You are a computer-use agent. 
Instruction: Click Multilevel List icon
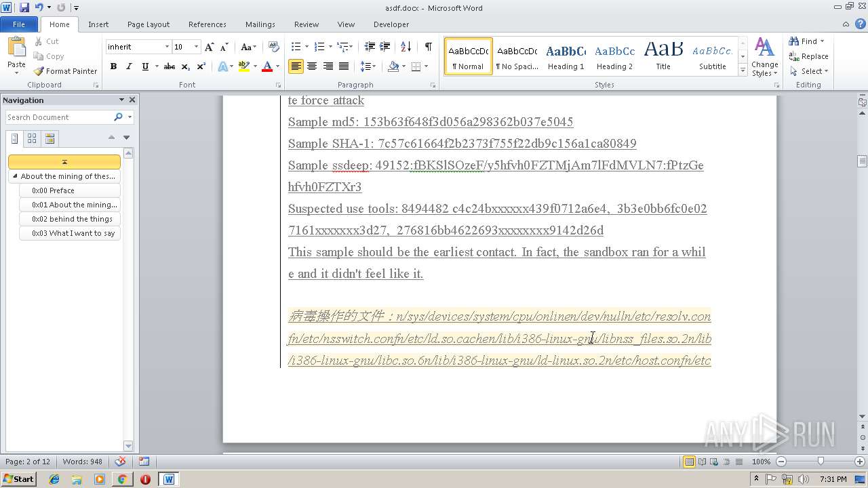pyautogui.click(x=343, y=47)
